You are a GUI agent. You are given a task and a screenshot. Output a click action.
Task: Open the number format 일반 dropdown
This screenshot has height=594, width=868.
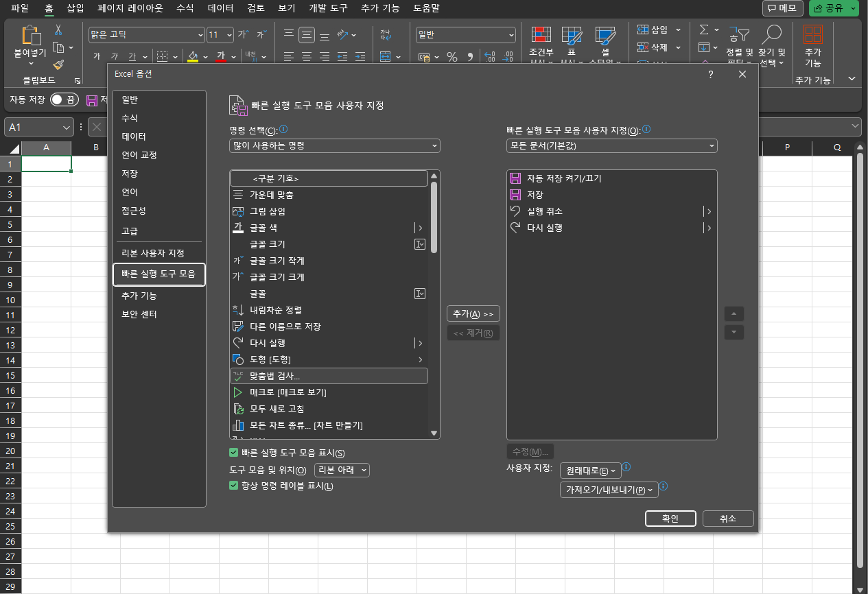511,34
